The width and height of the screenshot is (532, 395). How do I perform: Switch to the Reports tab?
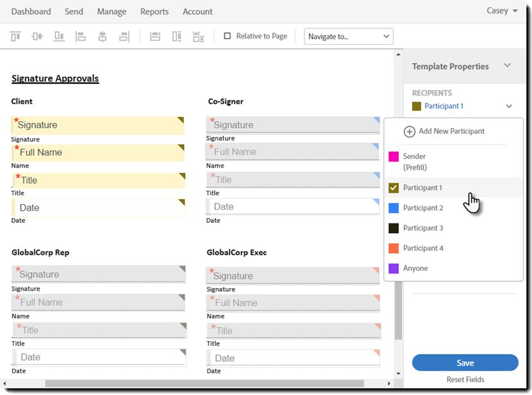[x=154, y=12]
